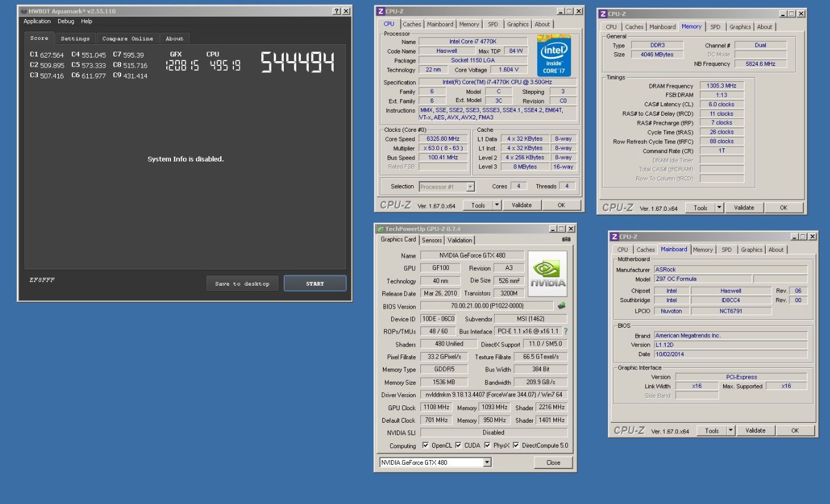Switch to the Settings tab in Aquamark
Image resolution: width=830 pixels, height=504 pixels.
click(75, 39)
